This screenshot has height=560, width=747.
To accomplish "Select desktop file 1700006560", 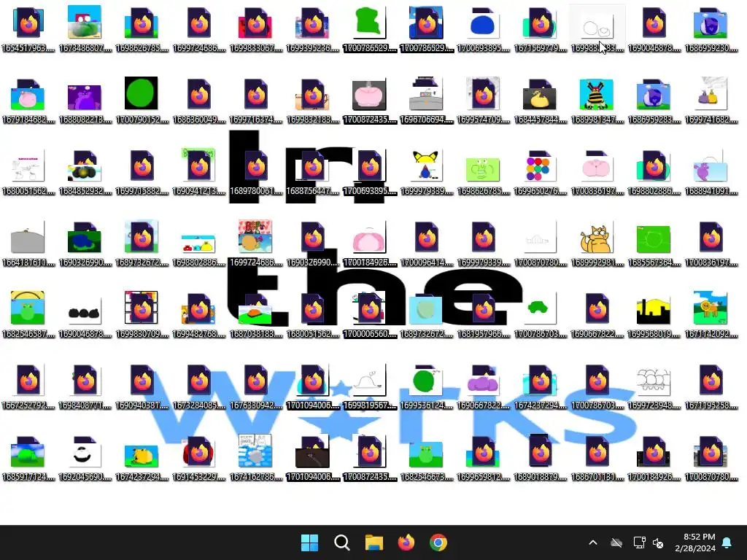I will pyautogui.click(x=370, y=315).
